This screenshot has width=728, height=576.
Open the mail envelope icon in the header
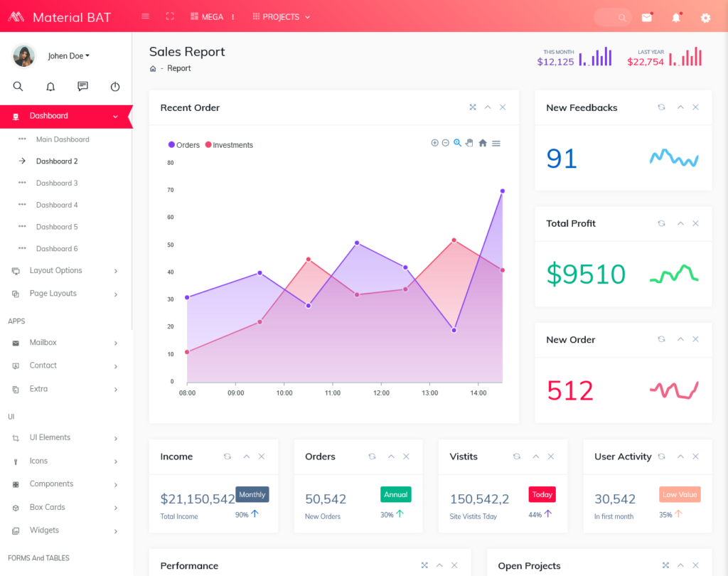646,18
